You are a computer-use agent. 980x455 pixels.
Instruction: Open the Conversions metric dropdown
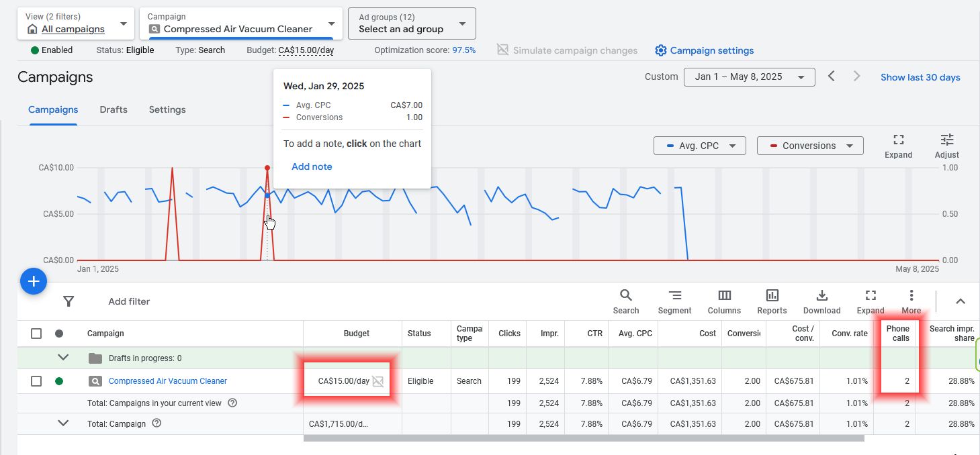pyautogui.click(x=809, y=146)
